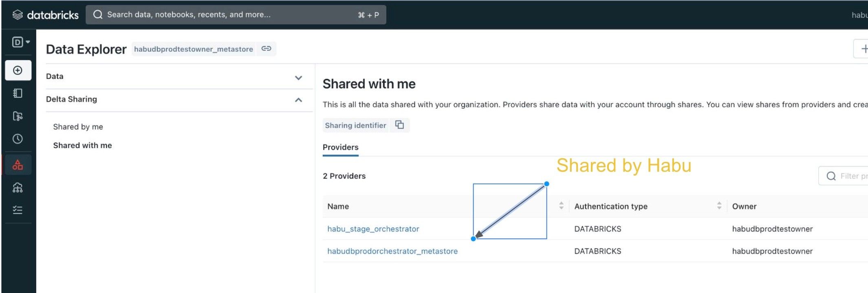Select Shared with me
868x293 pixels.
(82, 145)
